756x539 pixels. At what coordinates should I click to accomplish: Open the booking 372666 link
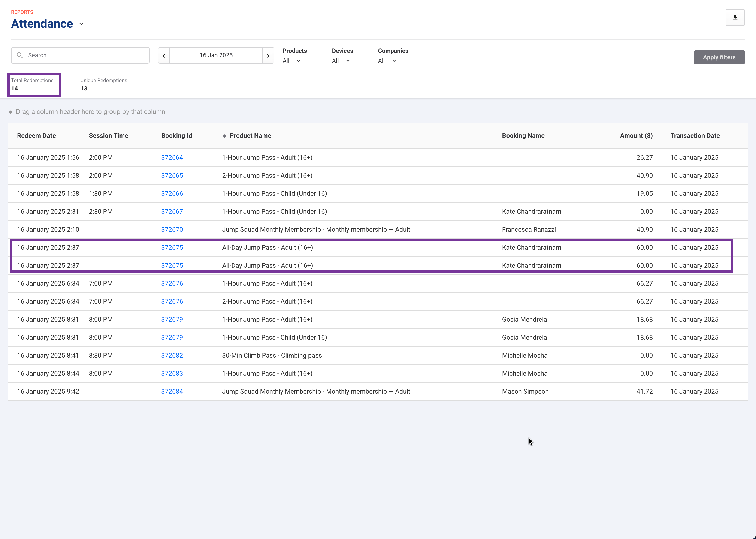pos(172,194)
